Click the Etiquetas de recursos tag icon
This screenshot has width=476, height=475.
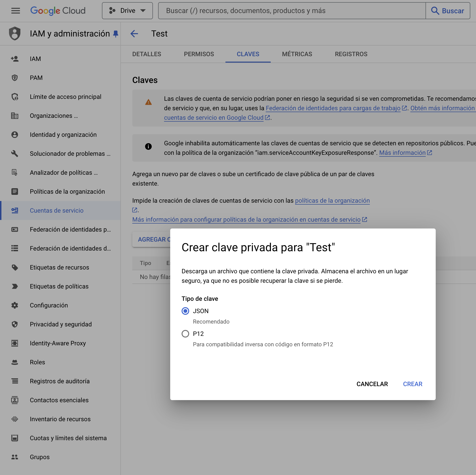pos(15,267)
